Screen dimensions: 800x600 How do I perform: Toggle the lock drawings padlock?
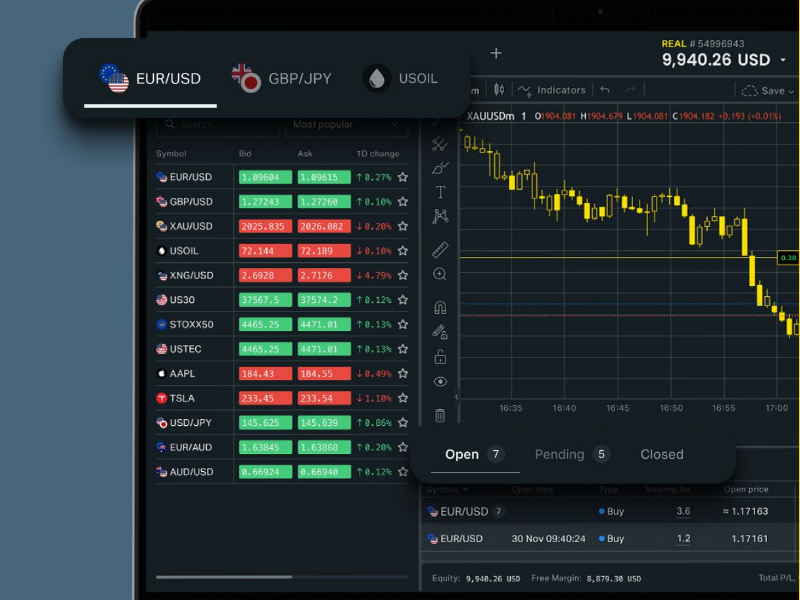pyautogui.click(x=440, y=357)
